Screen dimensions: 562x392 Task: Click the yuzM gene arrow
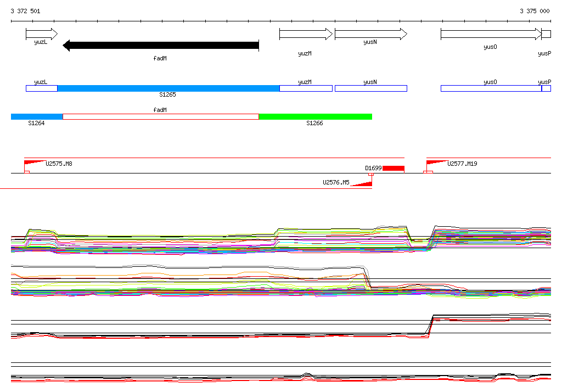pos(306,34)
